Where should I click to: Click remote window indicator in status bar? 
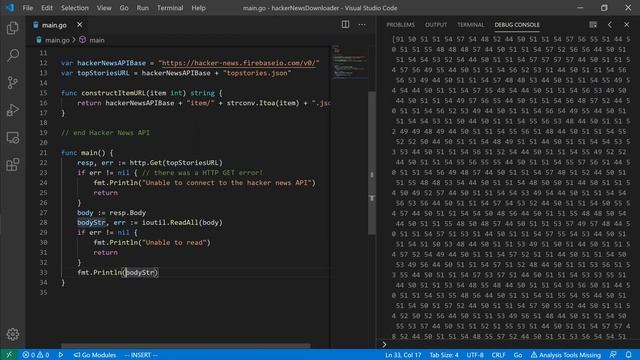(9, 355)
